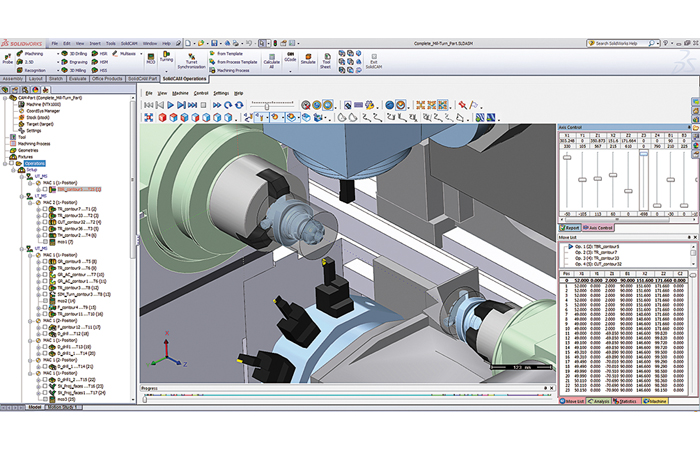Click the Stop simulation square button
Image resolution: width=700 pixels, height=450 pixels.
[x=203, y=105]
